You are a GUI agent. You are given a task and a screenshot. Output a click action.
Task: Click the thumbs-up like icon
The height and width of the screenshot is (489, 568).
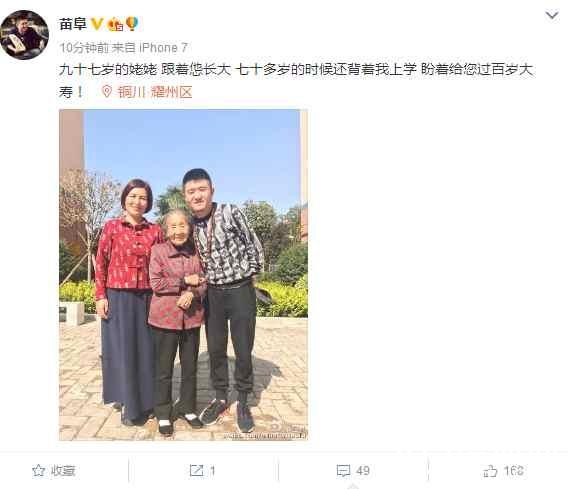pyautogui.click(x=490, y=471)
